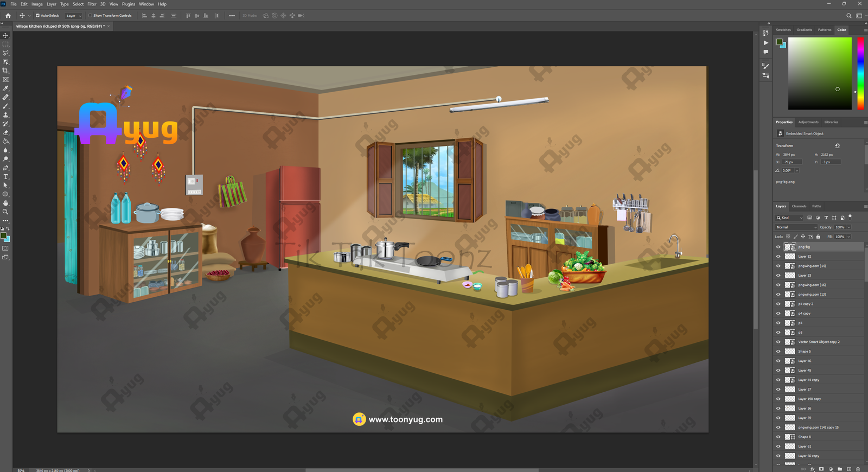
Task: Select the Zoom tool in toolbar
Action: pos(5,212)
